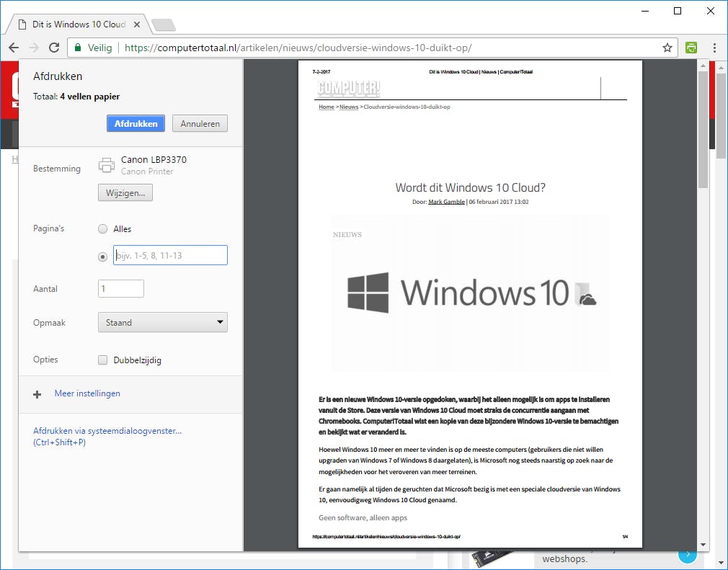Click the blue Afdrukken button

point(136,123)
